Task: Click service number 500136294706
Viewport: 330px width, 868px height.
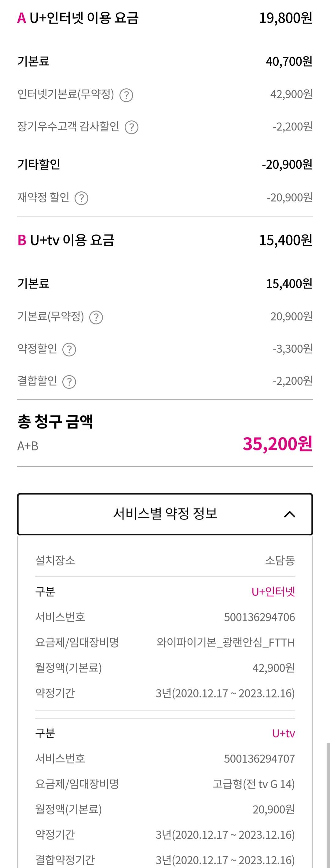Action: coord(259,617)
